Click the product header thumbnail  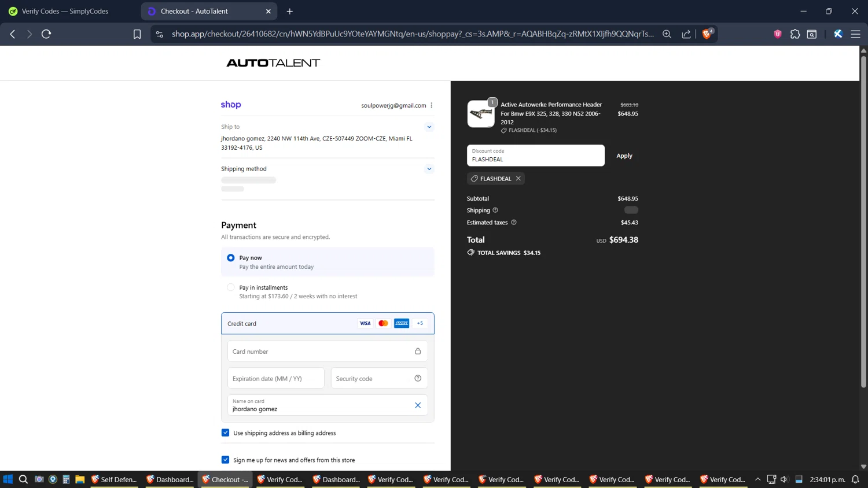pos(481,114)
